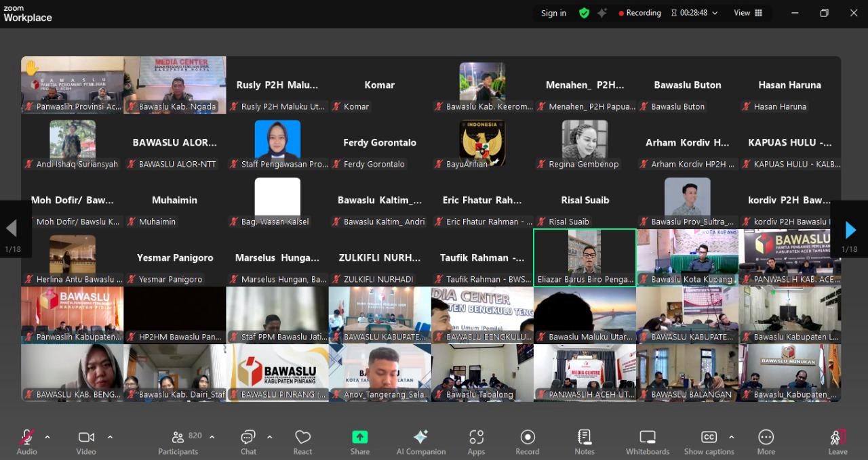Select Bawaslu Prov_Sultra profile tile
The width and height of the screenshot is (868, 460).
click(x=687, y=200)
